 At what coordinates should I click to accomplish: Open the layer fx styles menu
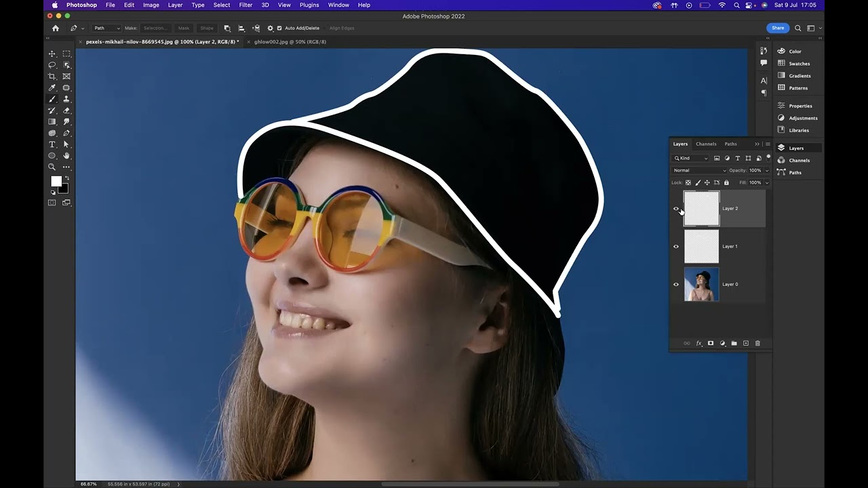[x=698, y=344]
